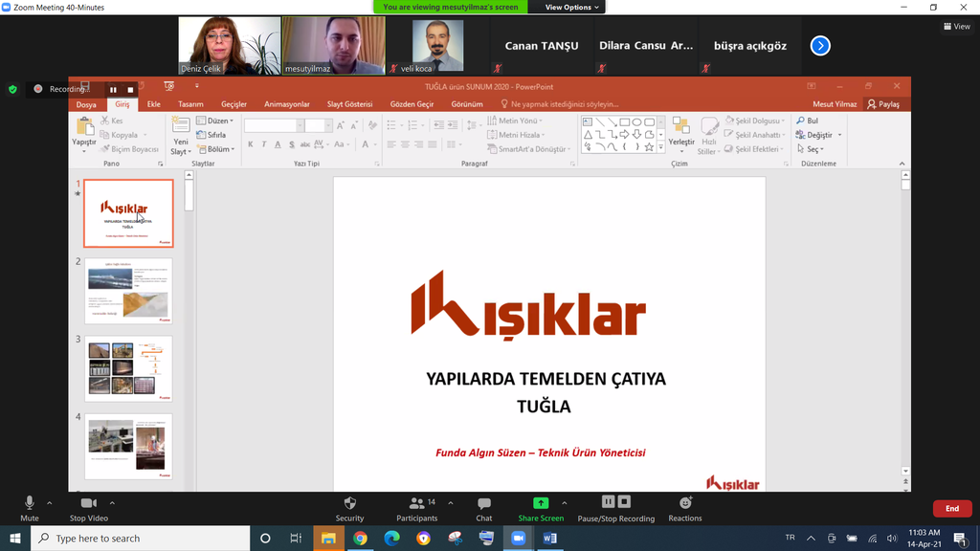
Task: Expand audio options arrow next to Mute
Action: (x=50, y=503)
